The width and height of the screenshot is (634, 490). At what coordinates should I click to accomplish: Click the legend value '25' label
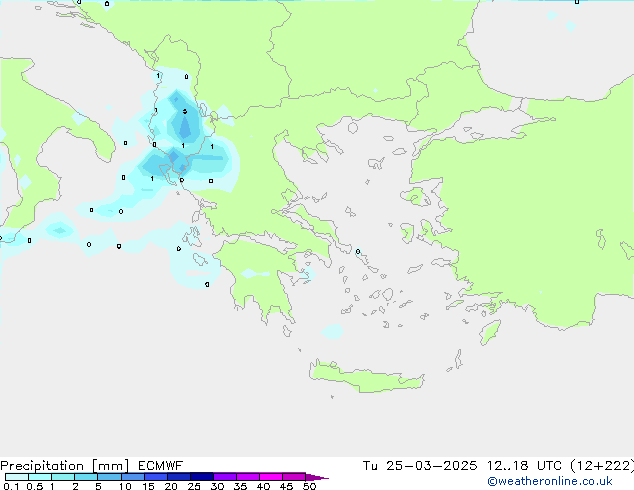[194, 486]
